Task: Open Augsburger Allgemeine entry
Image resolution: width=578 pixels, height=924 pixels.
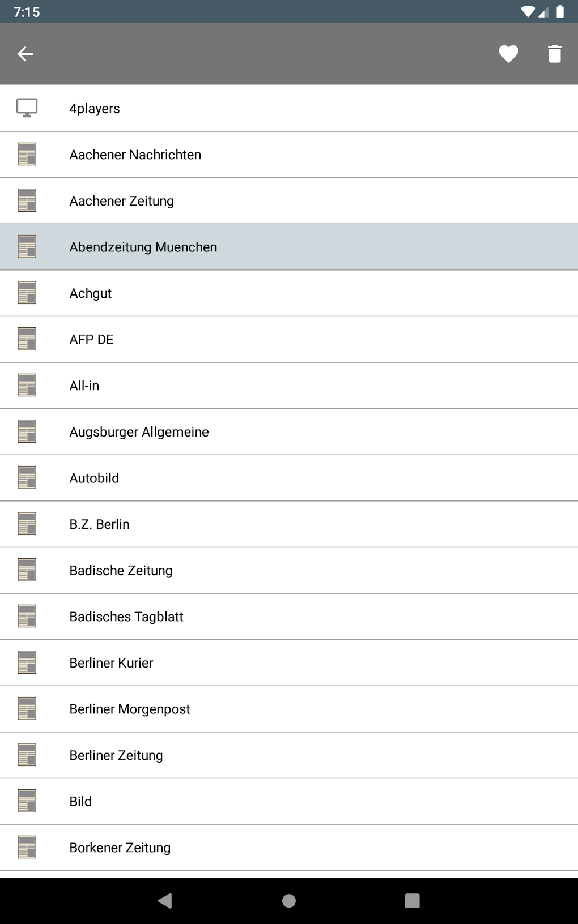Action: point(139,432)
